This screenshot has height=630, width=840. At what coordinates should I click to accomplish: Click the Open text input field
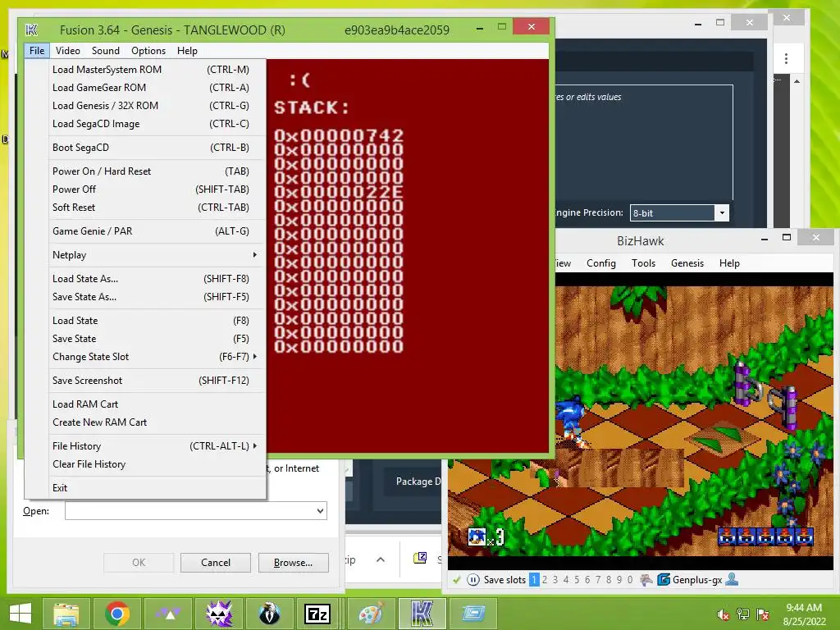click(x=196, y=510)
